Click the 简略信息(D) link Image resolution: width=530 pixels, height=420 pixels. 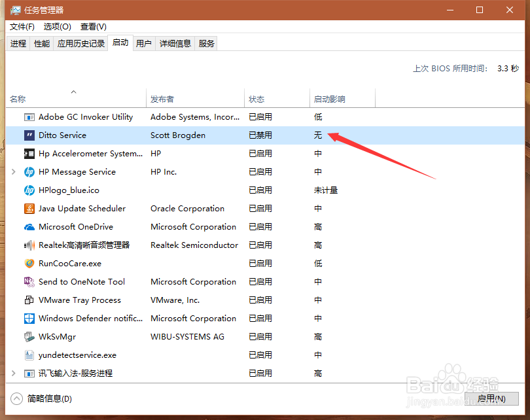(x=50, y=398)
